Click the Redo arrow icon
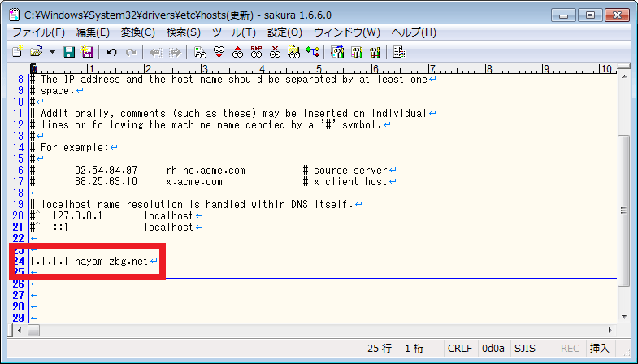 pos(131,52)
